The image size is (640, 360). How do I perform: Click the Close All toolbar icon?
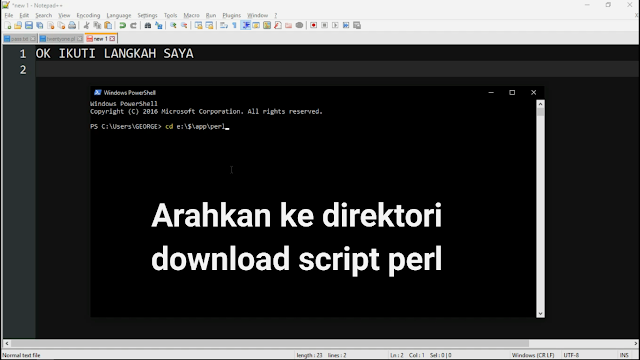61,25
